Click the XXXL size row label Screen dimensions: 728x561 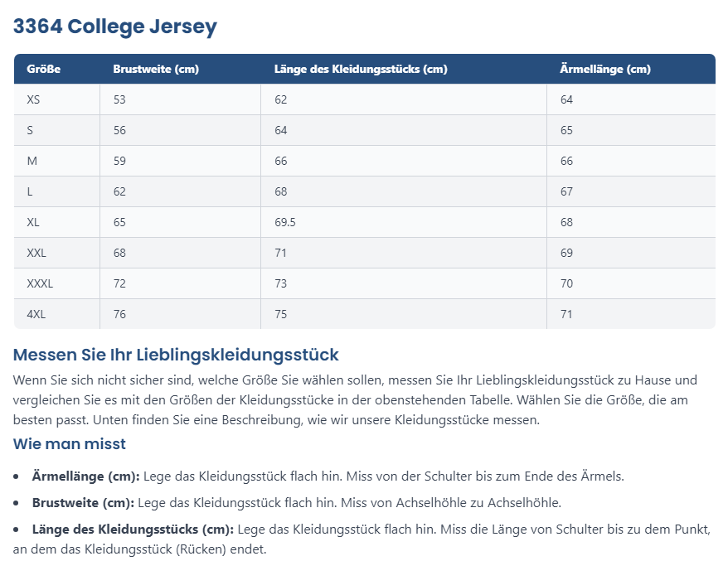(40, 283)
